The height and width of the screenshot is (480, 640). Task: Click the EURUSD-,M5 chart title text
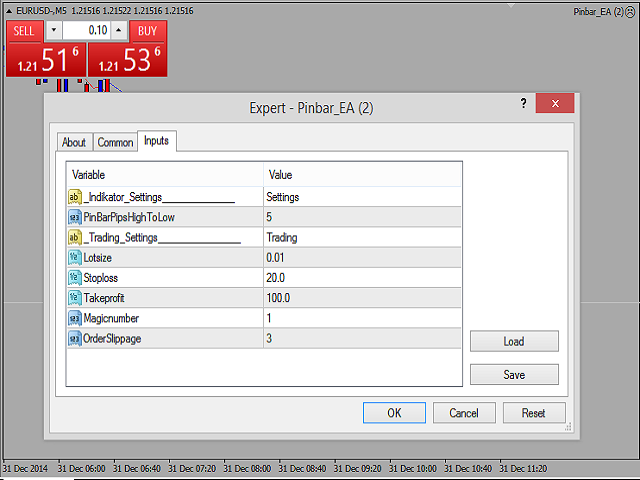tap(41, 11)
